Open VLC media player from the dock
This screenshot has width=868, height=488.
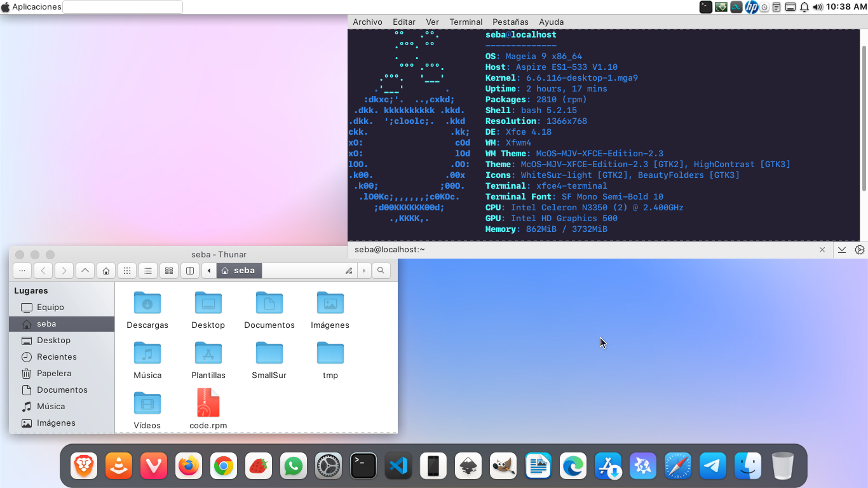pyautogui.click(x=119, y=466)
